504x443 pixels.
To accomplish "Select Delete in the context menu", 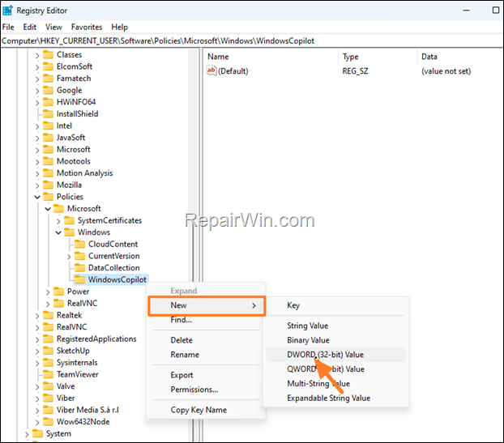I will [206, 340].
